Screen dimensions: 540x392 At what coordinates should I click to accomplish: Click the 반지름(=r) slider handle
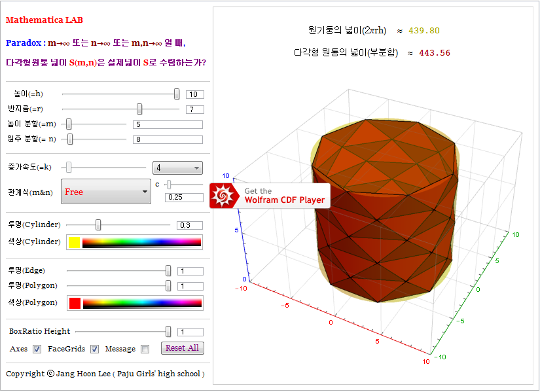(x=139, y=109)
